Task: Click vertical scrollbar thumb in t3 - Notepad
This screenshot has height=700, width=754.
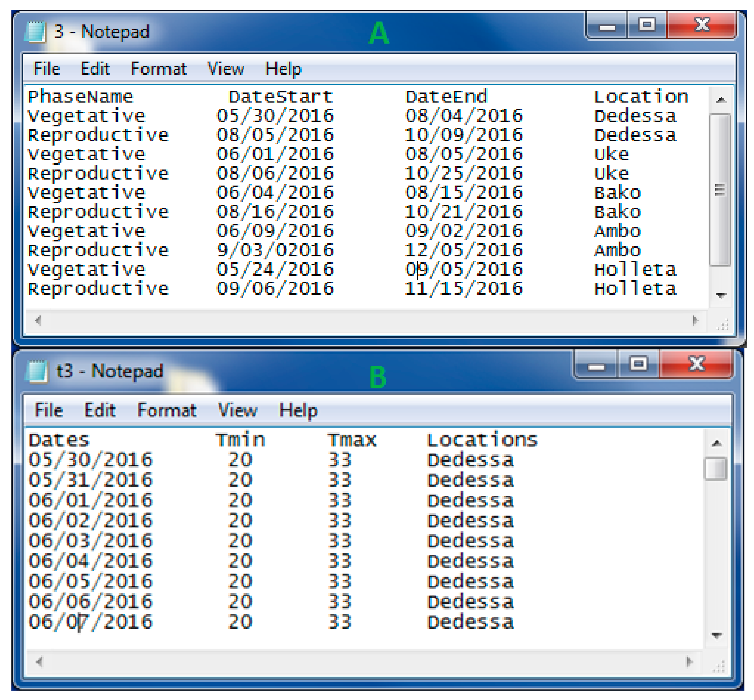Action: (715, 469)
